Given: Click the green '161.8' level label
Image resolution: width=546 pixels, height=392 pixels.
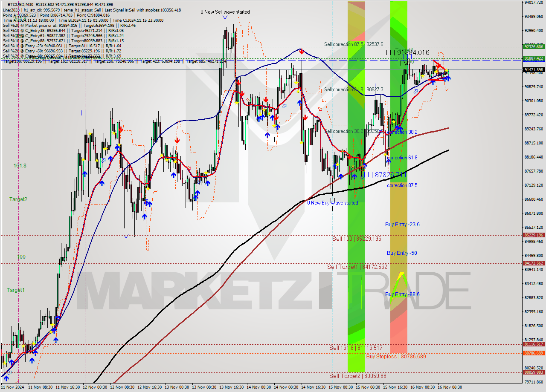Looking at the screenshot, I should click(20, 166).
